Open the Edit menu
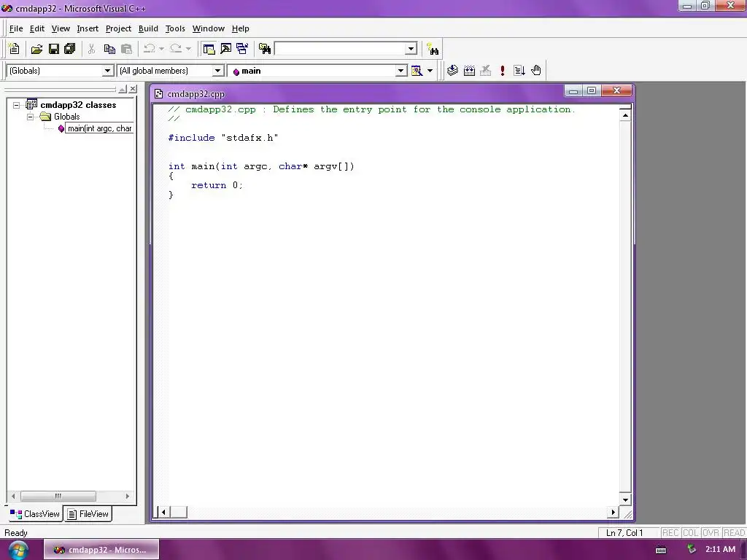 pos(37,28)
